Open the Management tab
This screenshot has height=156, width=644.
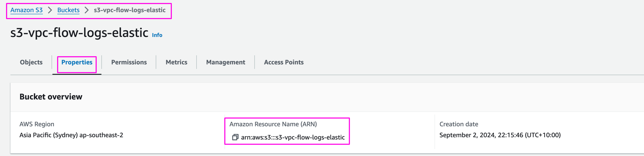225,62
